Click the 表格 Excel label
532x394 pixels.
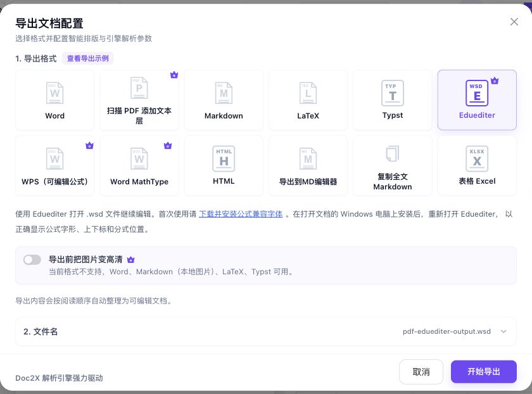point(477,181)
